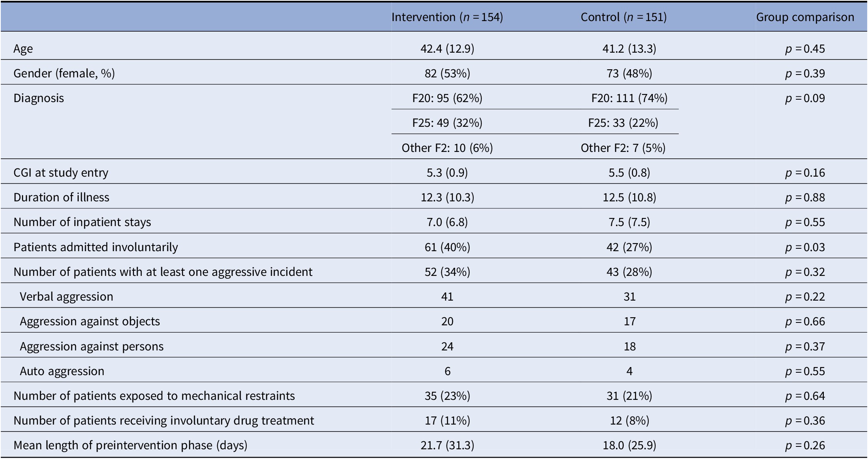Select the Duration of illness row label
This screenshot has height=459, width=868.
point(61,197)
